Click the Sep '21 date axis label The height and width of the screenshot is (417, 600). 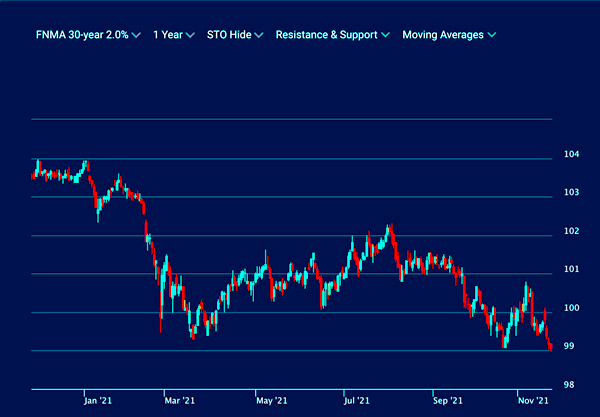(445, 401)
